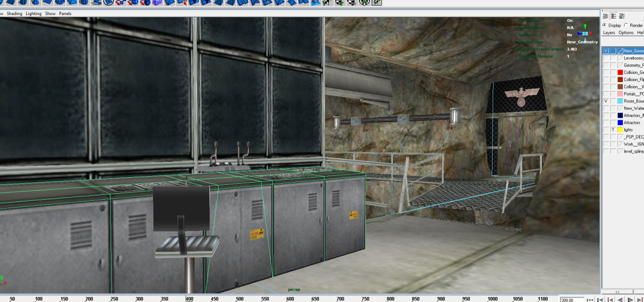The height and width of the screenshot is (302, 644).
Task: Select the Attractors layer name
Action: pyautogui.click(x=632, y=123)
